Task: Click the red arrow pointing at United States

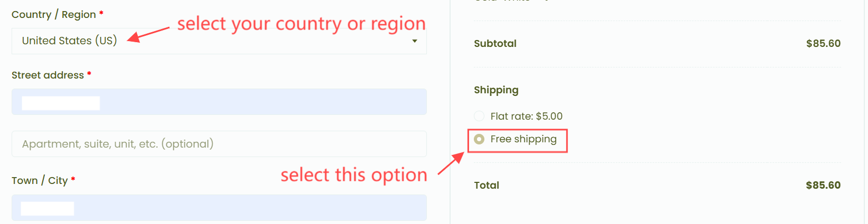Action: 148,34
